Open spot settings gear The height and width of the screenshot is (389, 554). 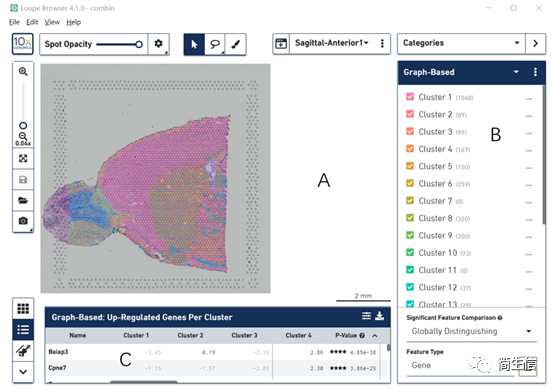[158, 44]
